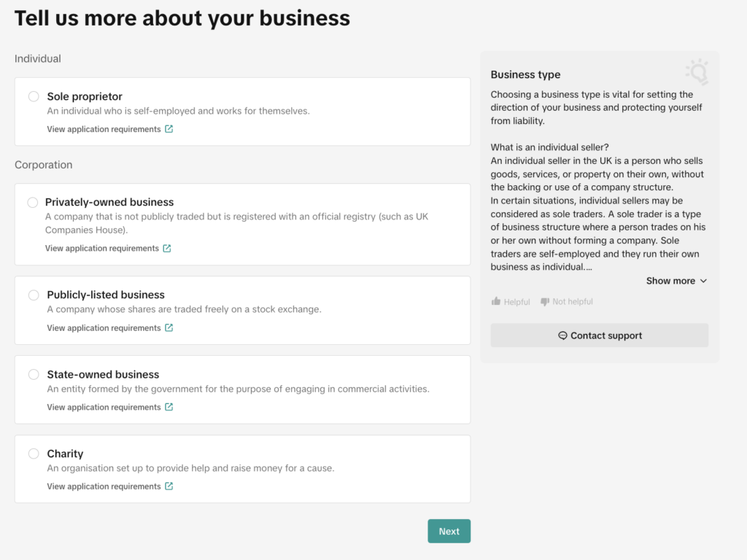Click external link icon under Privately-owned business

(167, 249)
